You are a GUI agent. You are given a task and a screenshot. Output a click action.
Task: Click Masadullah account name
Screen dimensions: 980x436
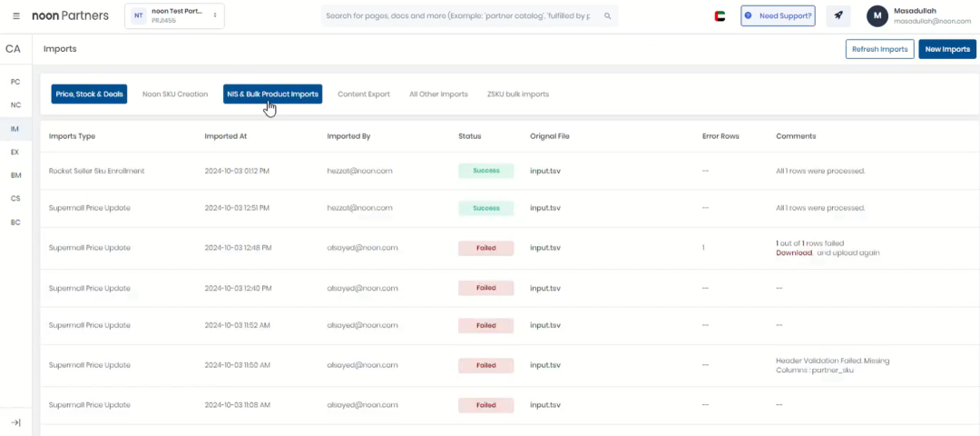[x=915, y=11]
